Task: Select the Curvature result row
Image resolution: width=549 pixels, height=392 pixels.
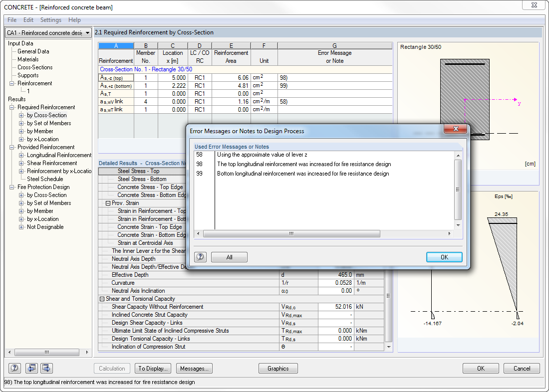Action: coord(241,283)
